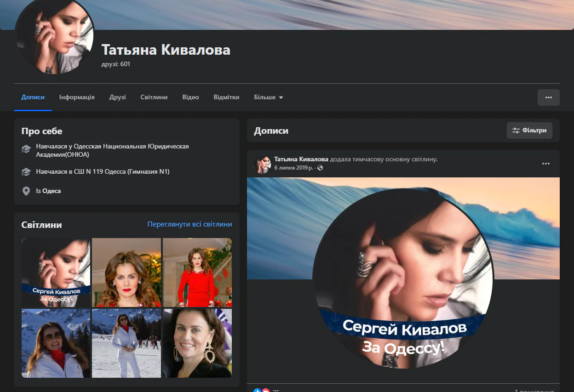The image size is (574, 392).
Task: Open the post's three-dot options menu
Action: coord(545,164)
